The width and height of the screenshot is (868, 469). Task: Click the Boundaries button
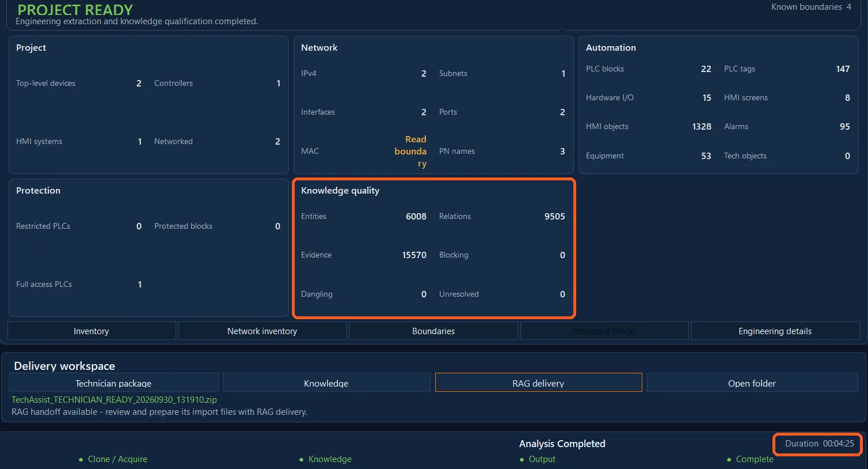pos(433,331)
